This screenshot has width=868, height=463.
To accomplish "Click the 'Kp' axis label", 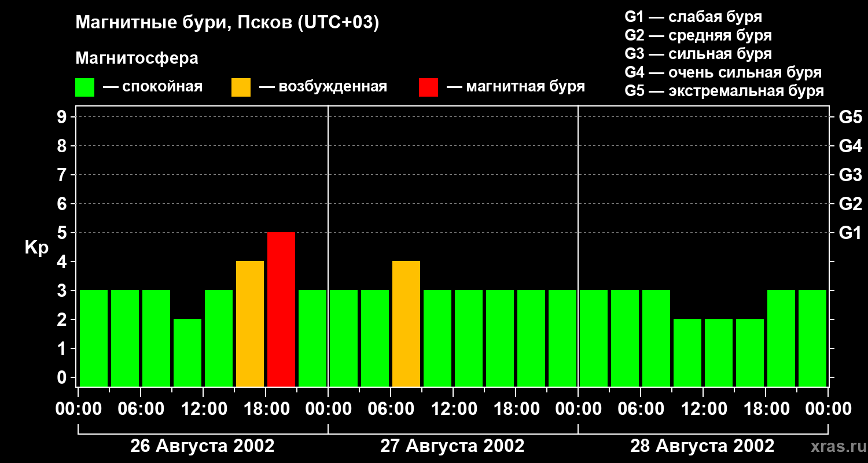I will 36,248.
